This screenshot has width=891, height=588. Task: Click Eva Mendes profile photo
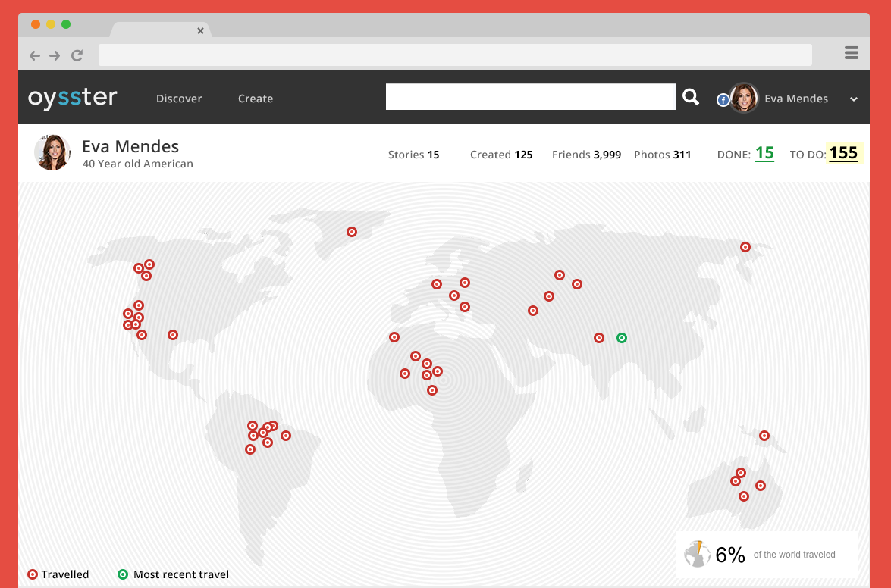click(x=52, y=153)
